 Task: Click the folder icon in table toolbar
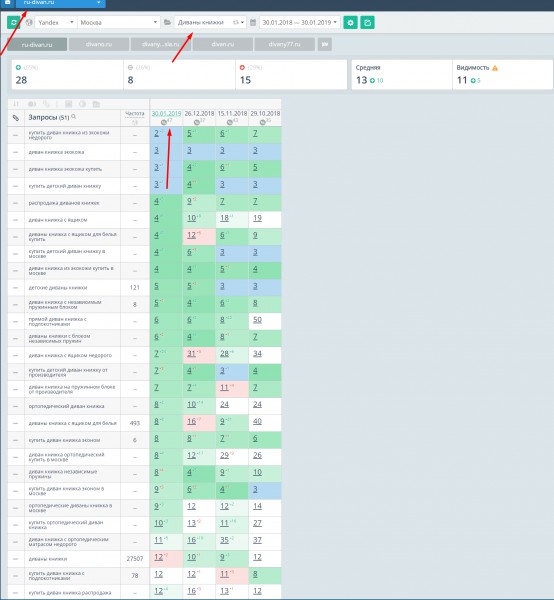coord(96,104)
